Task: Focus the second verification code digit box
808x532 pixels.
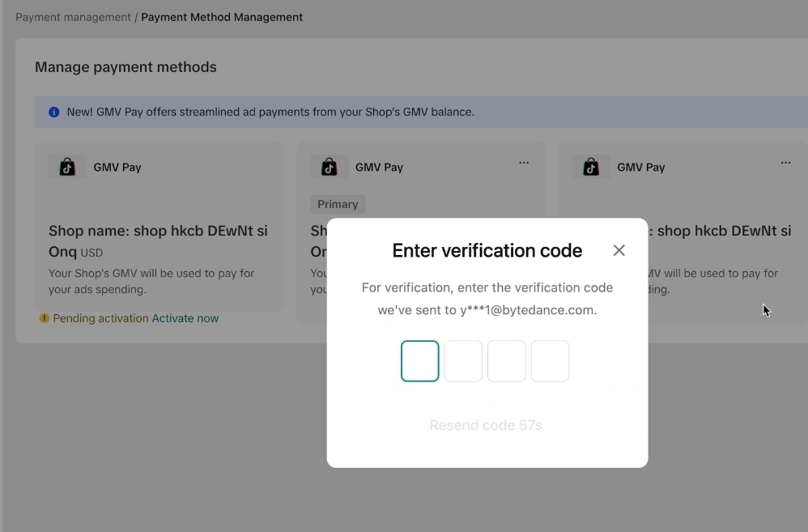Action: coord(464,361)
